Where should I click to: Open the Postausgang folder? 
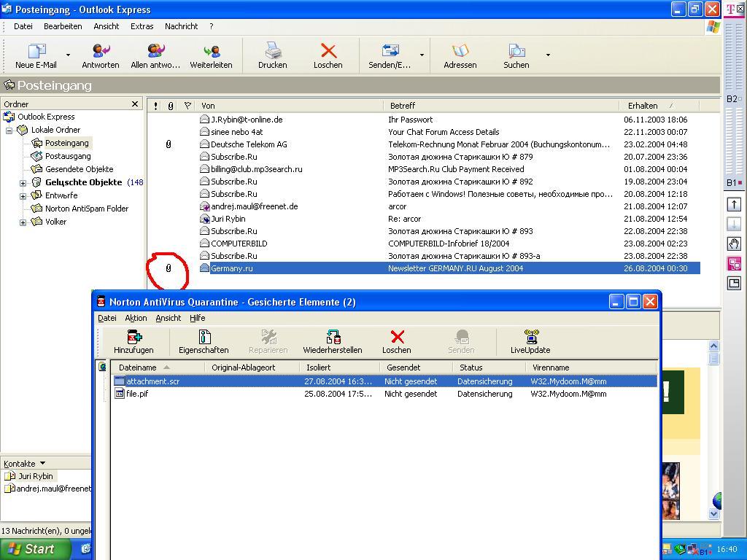[68, 156]
